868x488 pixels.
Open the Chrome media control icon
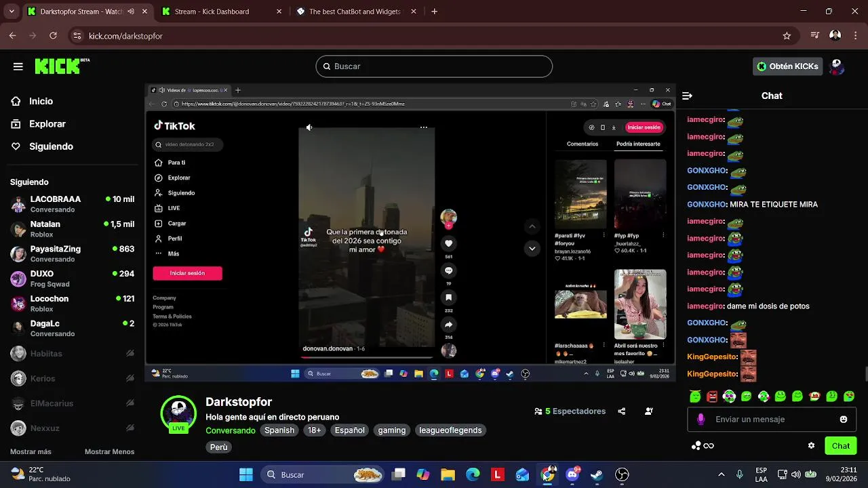coord(815,36)
